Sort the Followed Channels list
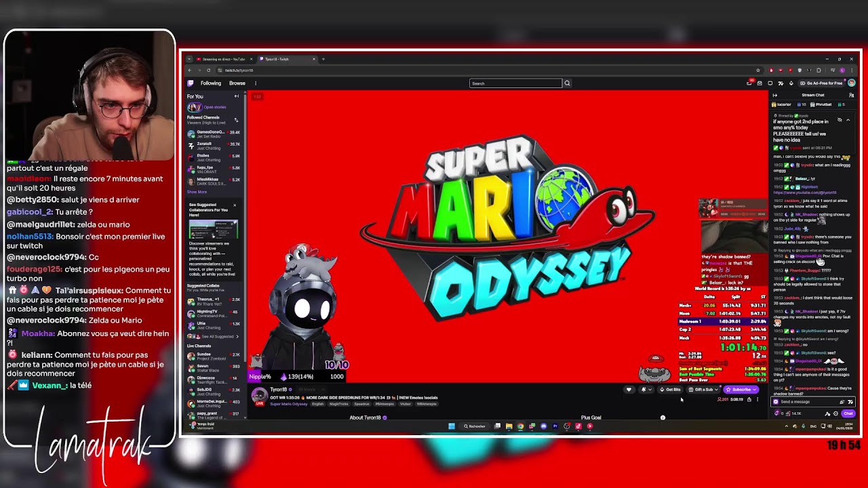 pos(237,120)
